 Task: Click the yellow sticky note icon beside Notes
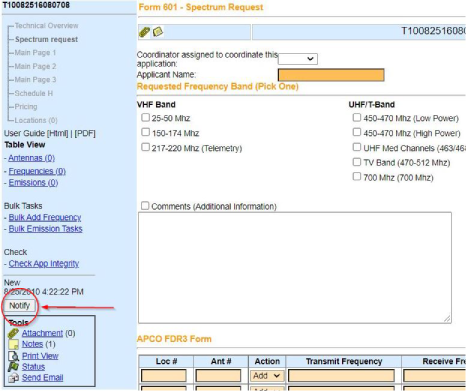point(13,344)
